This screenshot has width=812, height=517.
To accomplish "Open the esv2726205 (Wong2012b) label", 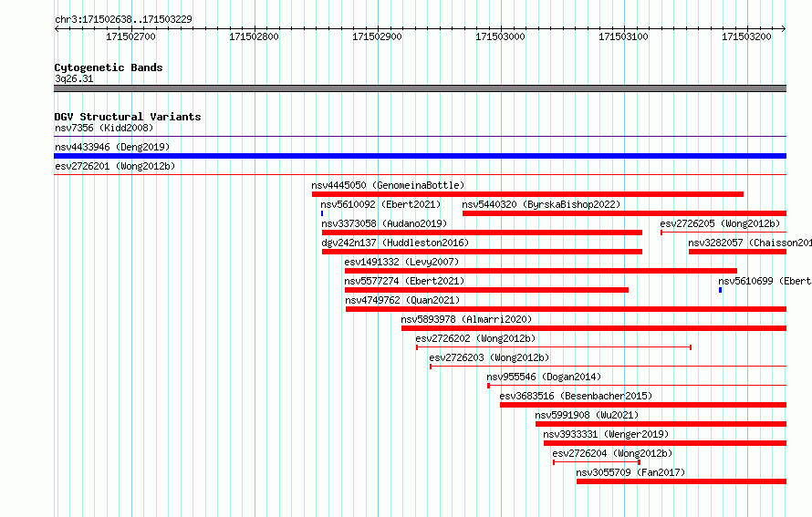I will pos(720,223).
